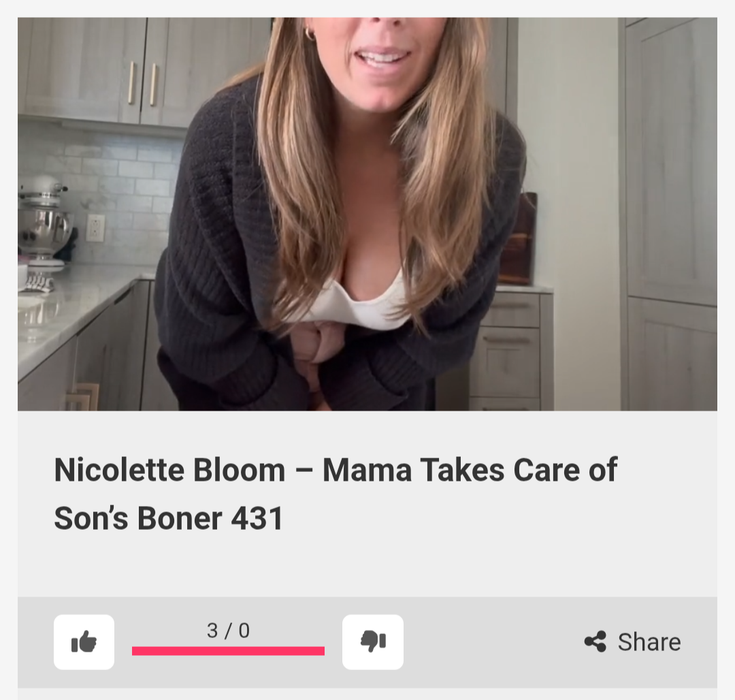Click the video preview thumbnail center

coord(367,214)
